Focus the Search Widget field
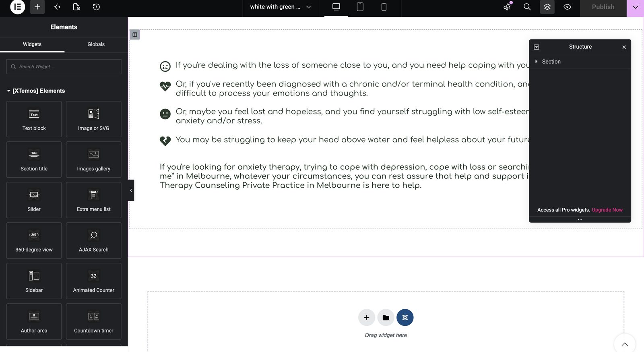This screenshot has width=644, height=352. click(64, 66)
